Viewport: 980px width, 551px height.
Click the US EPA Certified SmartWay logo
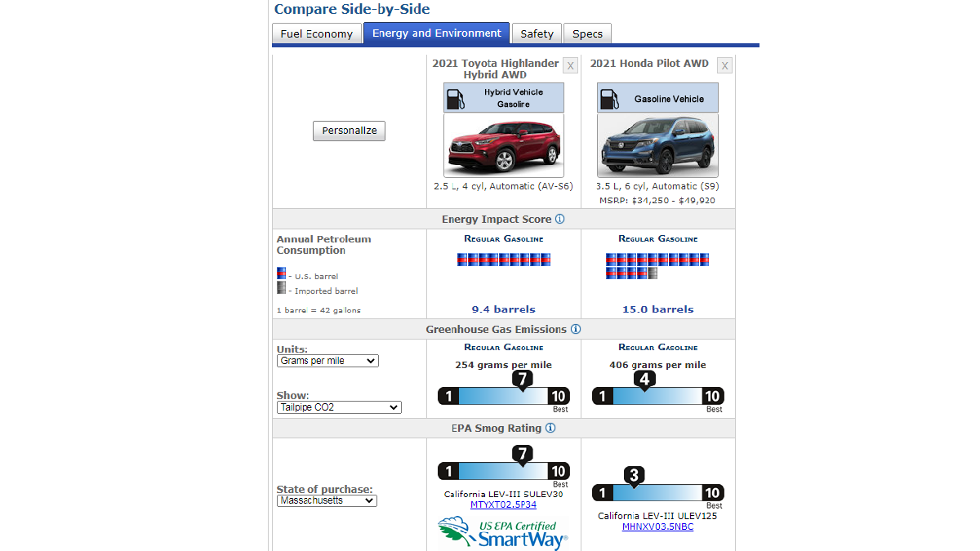click(x=503, y=534)
